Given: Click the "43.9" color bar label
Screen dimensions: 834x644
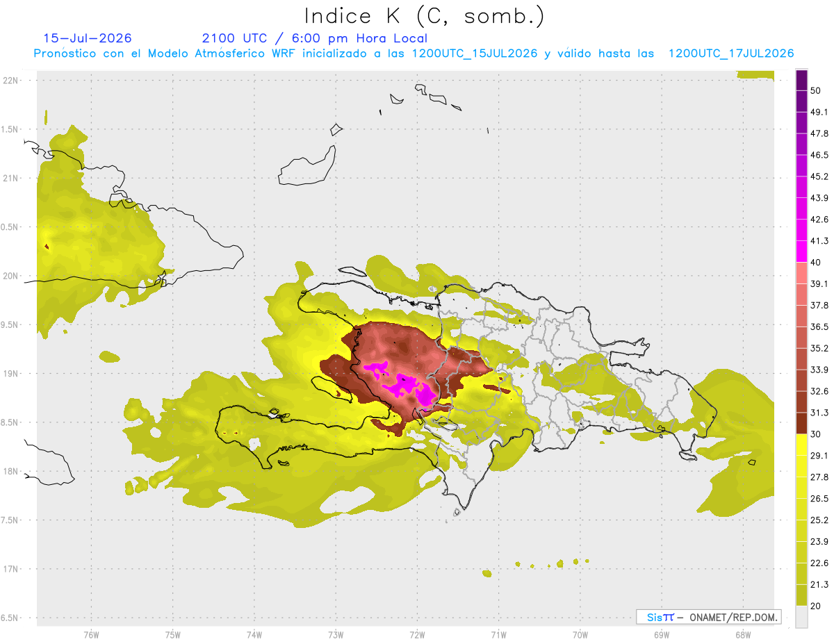Looking at the screenshot, I should 819,198.
